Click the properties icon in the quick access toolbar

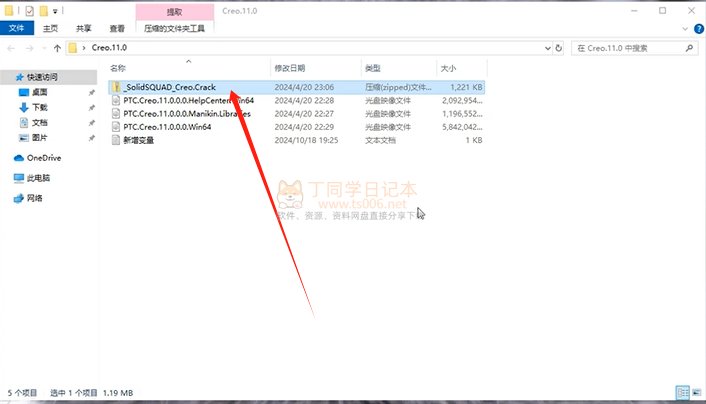(29, 11)
